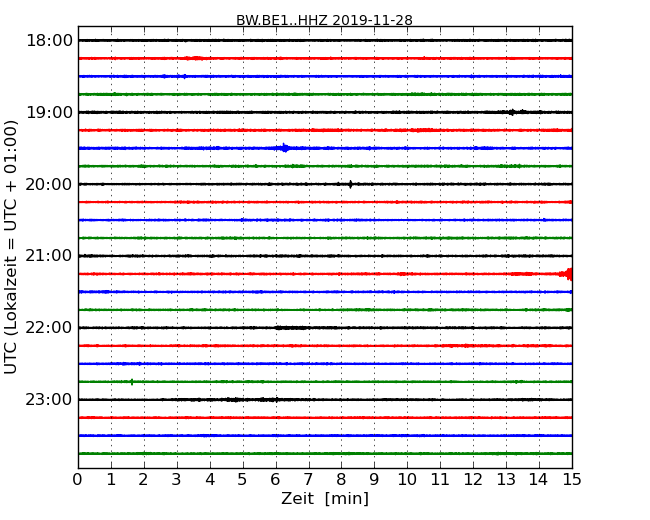Select the "21:00" y-axis tick label

[49, 256]
